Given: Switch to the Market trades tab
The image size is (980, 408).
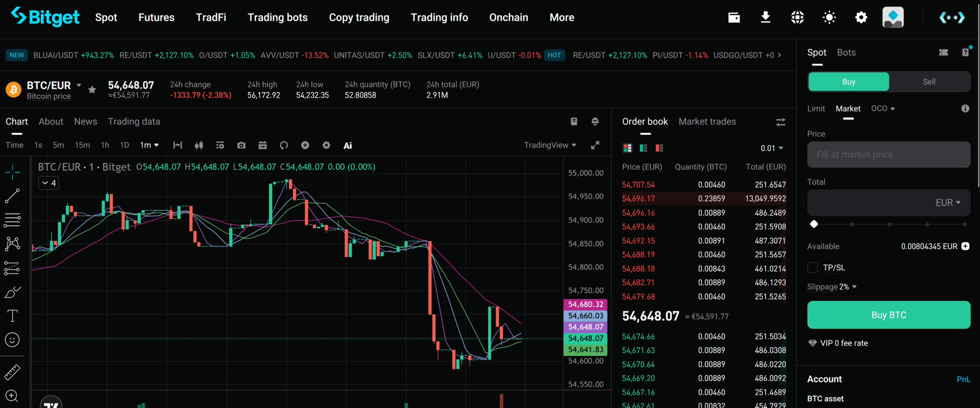Looking at the screenshot, I should 707,122.
